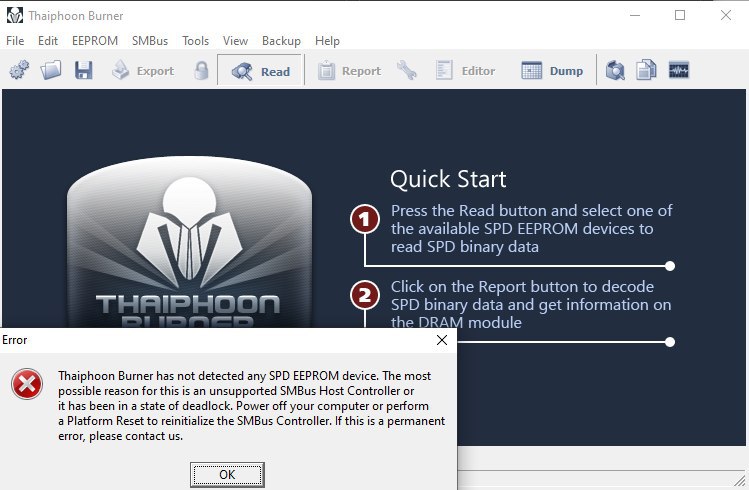749x490 pixels.
Task: Minimize the Thaiphoon Burner window
Action: (x=635, y=15)
